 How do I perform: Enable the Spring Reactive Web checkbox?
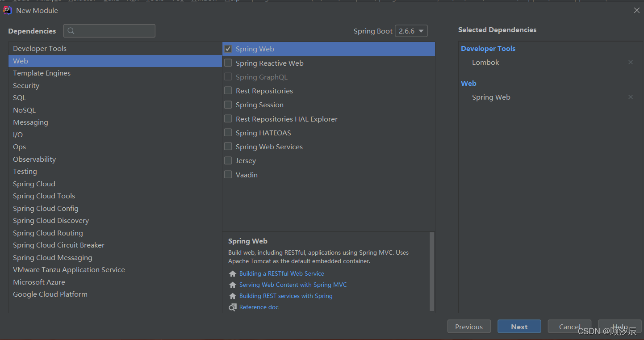click(228, 63)
